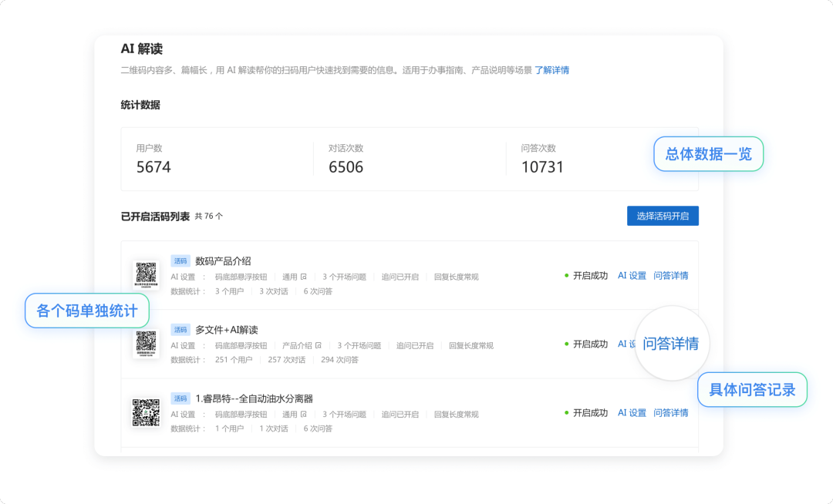This screenshot has width=833, height=504.
Task: Click 开启成功 status on 数码产品介绍 row
Action: pyautogui.click(x=589, y=275)
